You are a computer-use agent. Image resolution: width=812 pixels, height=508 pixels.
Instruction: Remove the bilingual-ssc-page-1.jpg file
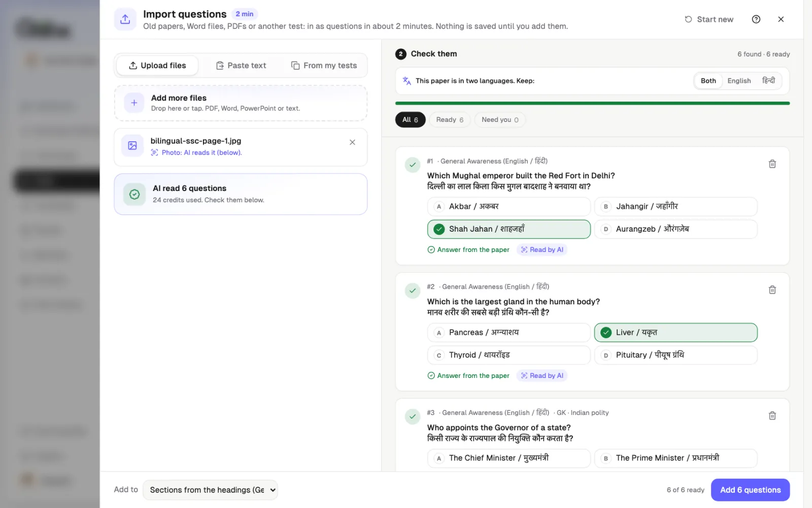point(352,142)
